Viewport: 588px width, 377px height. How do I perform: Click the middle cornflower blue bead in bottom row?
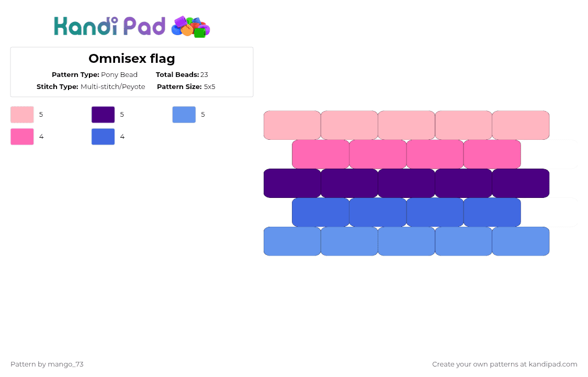(x=406, y=241)
